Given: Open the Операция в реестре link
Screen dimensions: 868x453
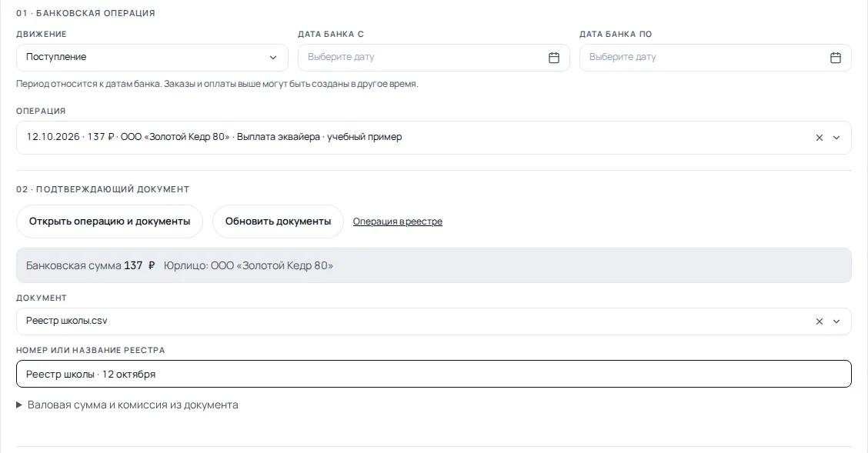Looking at the screenshot, I should (398, 222).
